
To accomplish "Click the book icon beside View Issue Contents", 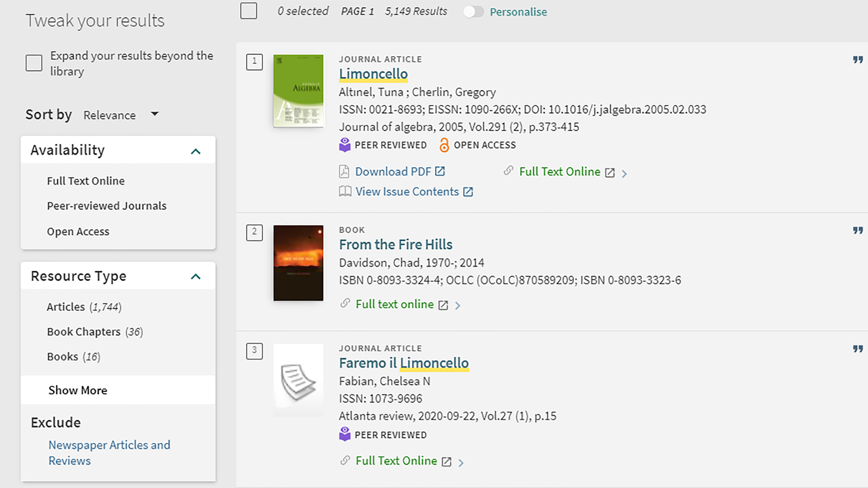I will point(345,191).
